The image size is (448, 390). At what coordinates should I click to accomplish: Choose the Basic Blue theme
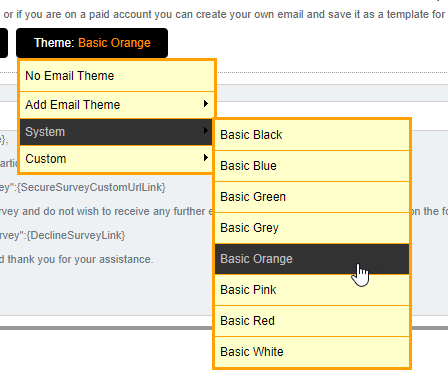[312, 166]
